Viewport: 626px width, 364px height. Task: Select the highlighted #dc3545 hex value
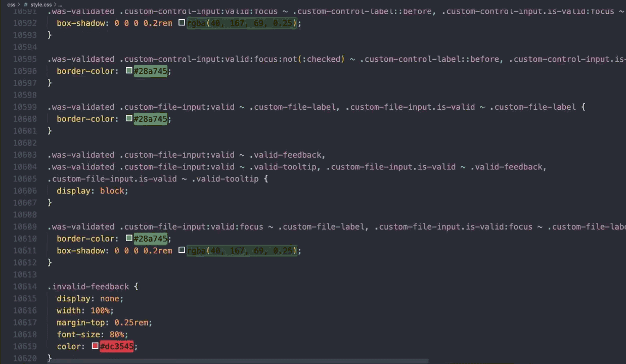[117, 346]
